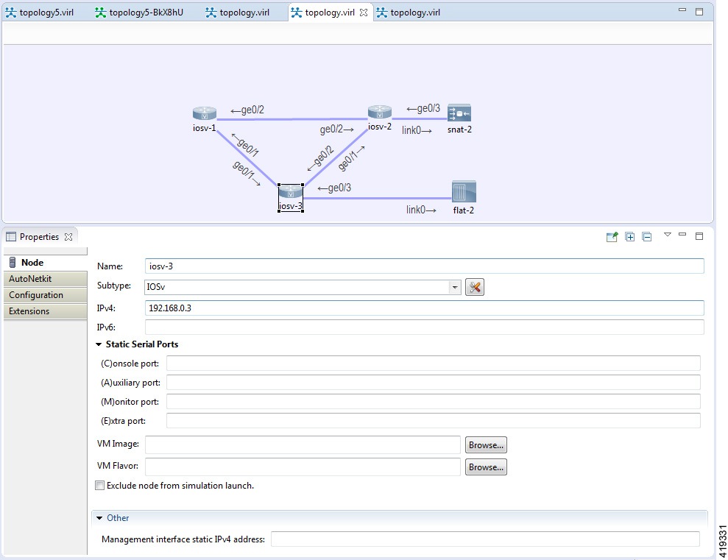Click the flat-2 node icon

(x=463, y=190)
